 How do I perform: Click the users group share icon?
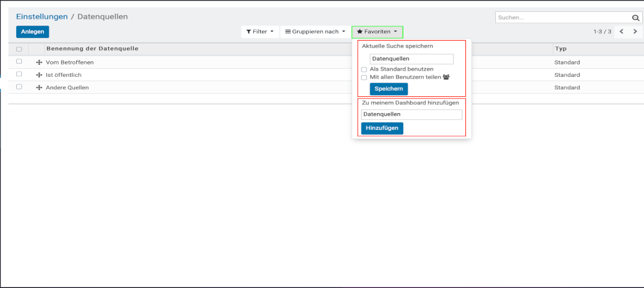pyautogui.click(x=446, y=77)
